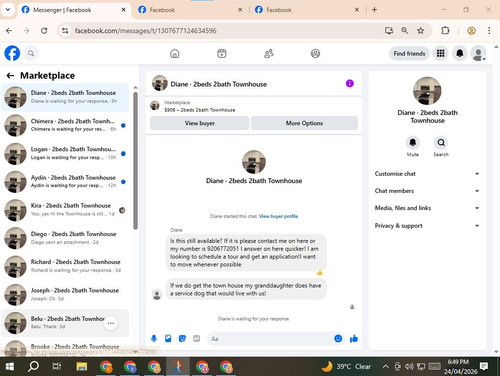The height and width of the screenshot is (376, 500).
Task: Open browser extensions puzzle icon
Action: [445, 31]
